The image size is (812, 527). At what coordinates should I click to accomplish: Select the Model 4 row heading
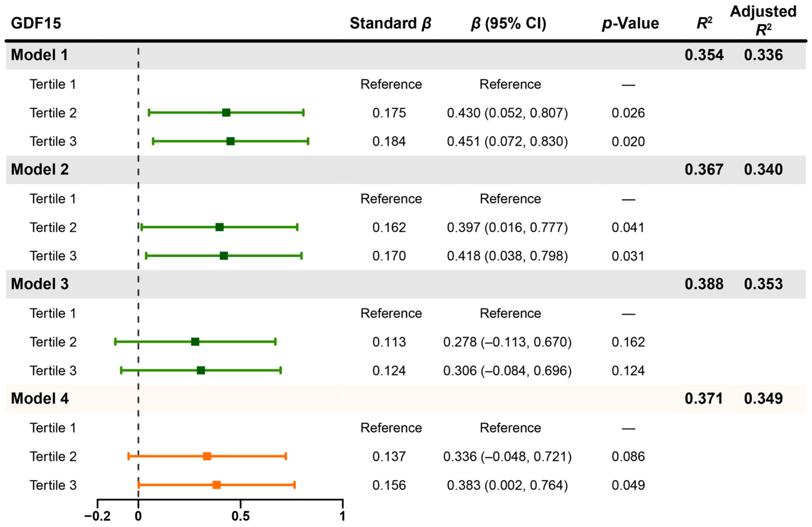(x=40, y=398)
